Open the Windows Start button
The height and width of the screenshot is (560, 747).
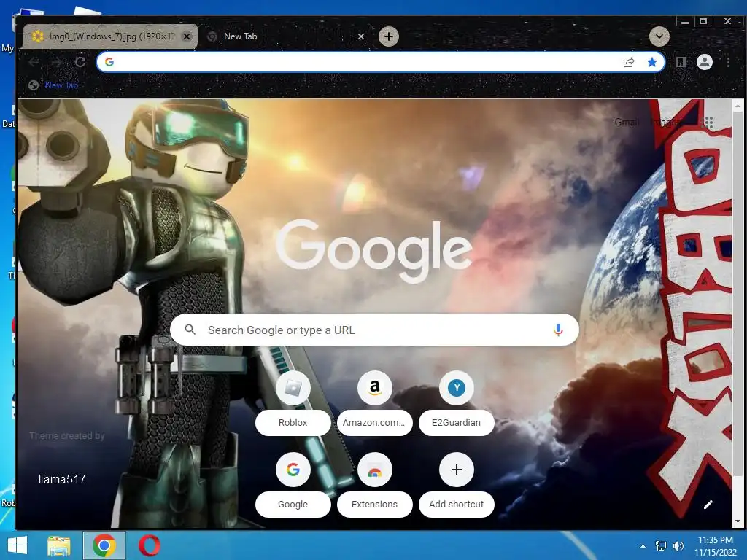(x=18, y=545)
